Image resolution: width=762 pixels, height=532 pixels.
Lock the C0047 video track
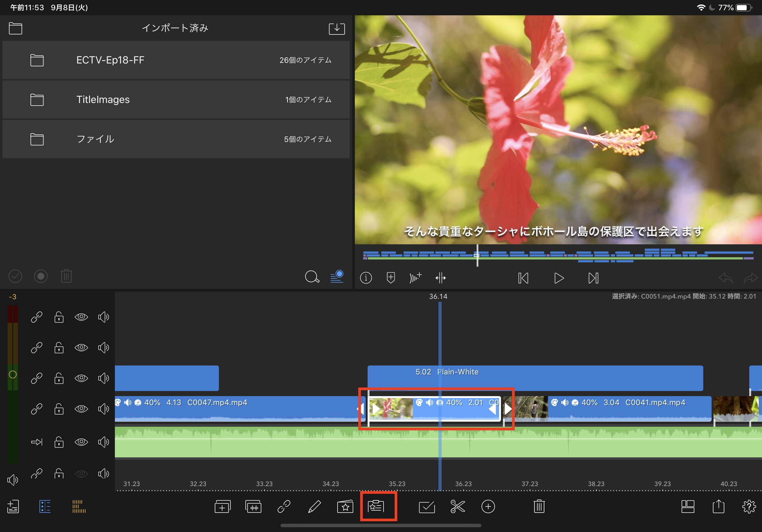[59, 409]
